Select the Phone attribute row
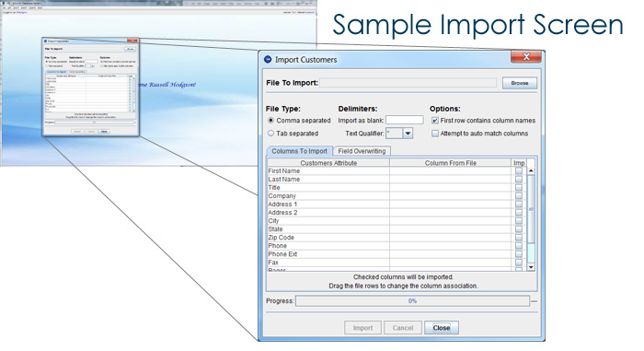Screen dimensions: 644x351 [328, 246]
